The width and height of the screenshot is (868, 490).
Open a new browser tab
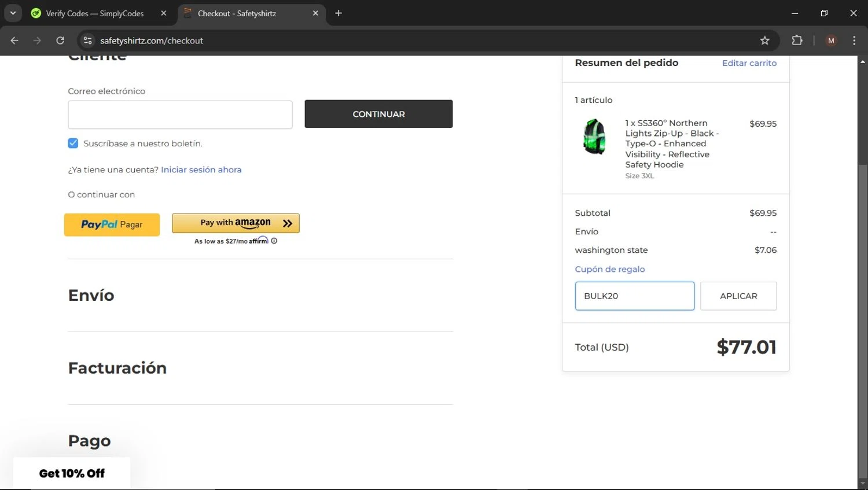tap(339, 13)
